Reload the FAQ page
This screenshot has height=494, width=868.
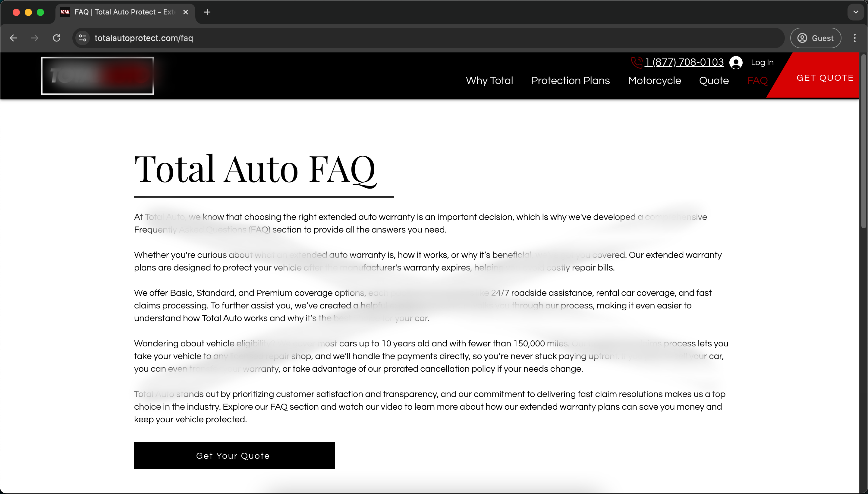pyautogui.click(x=57, y=38)
